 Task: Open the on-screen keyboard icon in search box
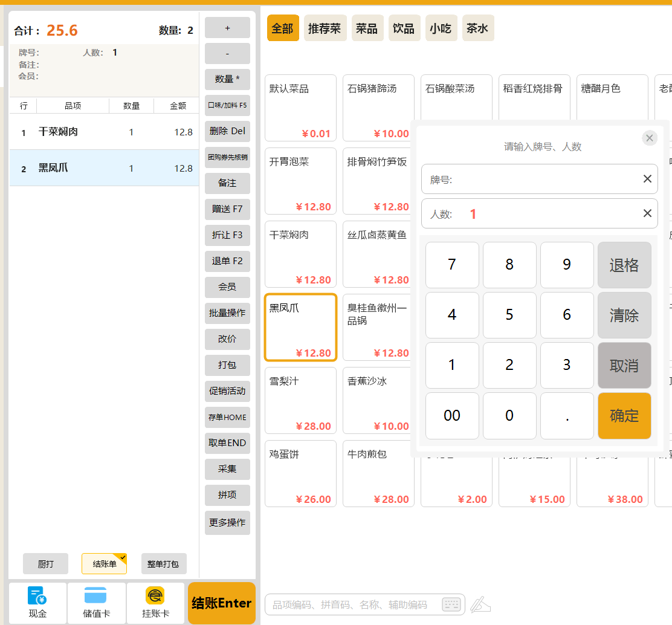click(x=451, y=604)
